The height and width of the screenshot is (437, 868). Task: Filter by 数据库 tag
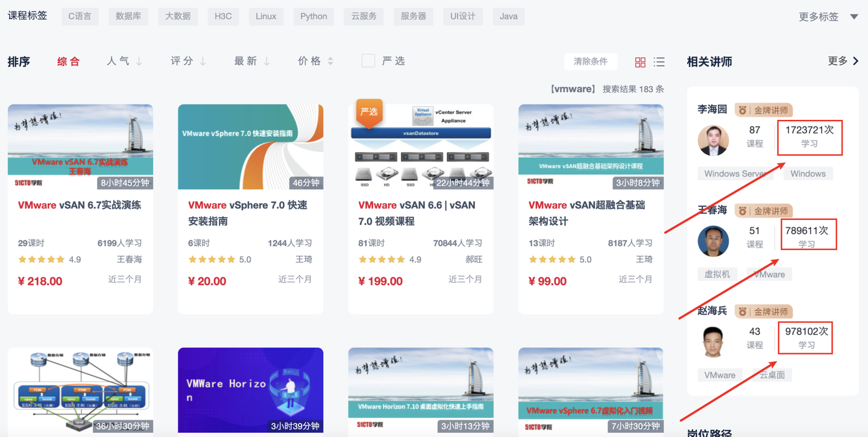(128, 16)
